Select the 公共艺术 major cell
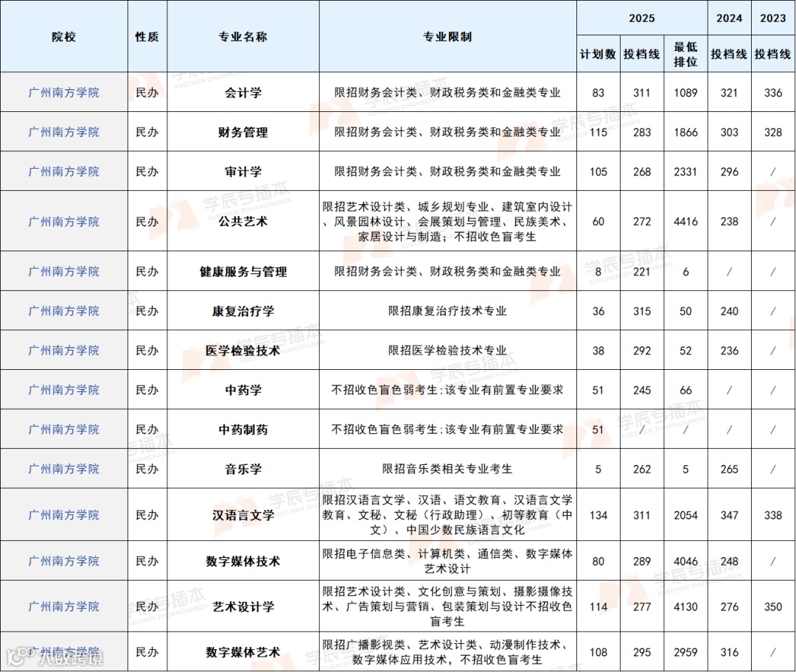The height and width of the screenshot is (672, 796). point(243,221)
